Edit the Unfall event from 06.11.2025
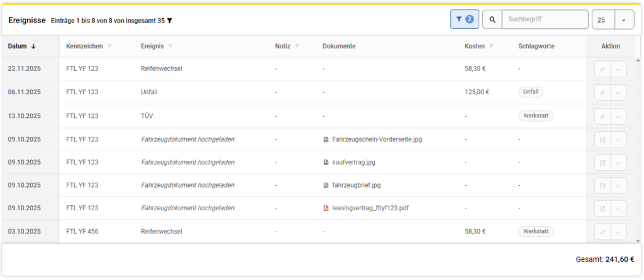 (x=602, y=92)
